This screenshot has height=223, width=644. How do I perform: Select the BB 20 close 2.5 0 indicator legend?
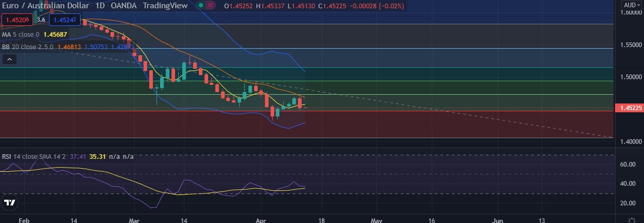[x=27, y=47]
